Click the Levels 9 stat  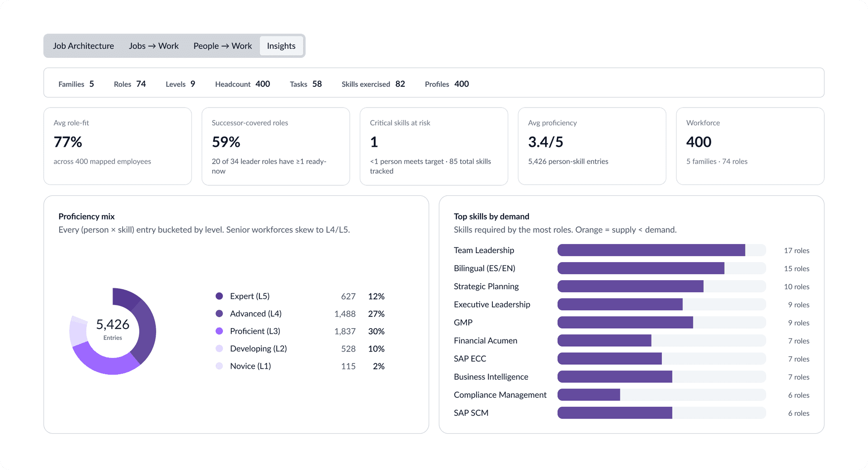[180, 84]
